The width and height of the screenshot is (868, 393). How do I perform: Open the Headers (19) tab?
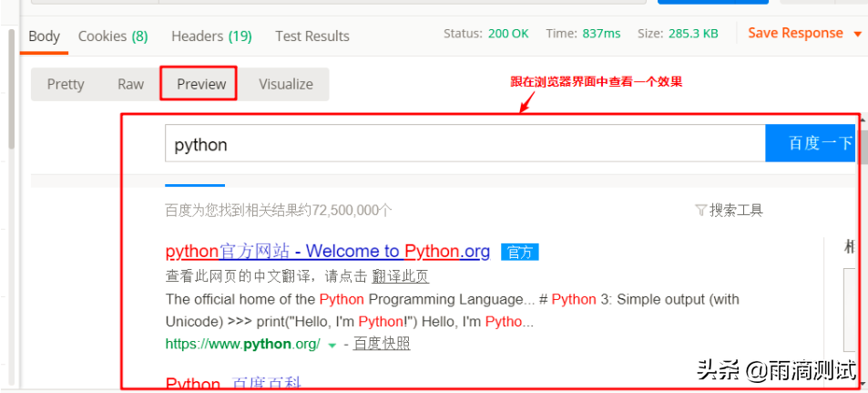pos(211,36)
